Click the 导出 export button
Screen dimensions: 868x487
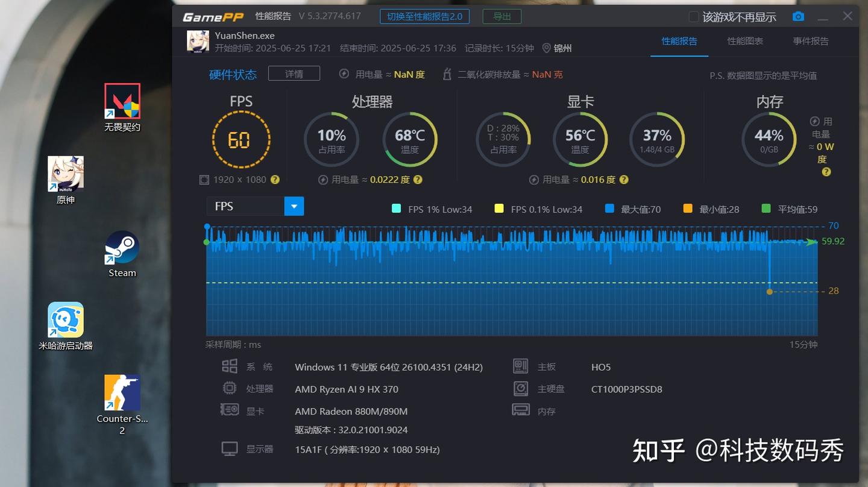(x=502, y=17)
